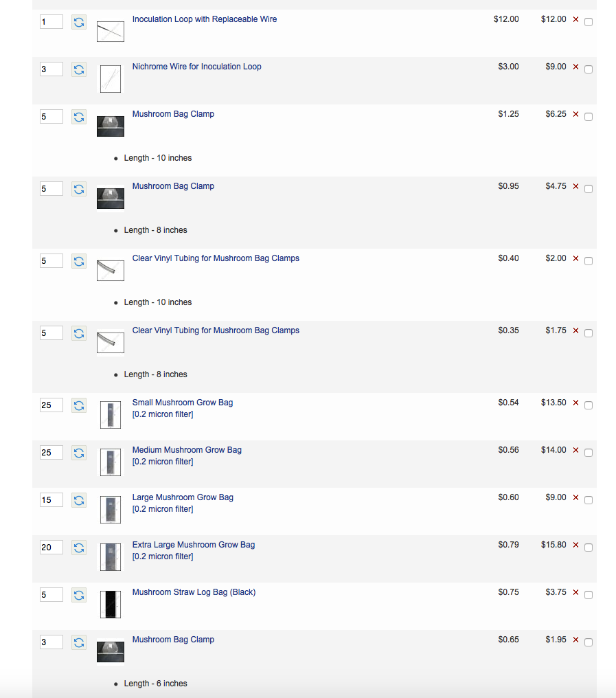Click quantity field for Small Mushroom Grow Bag

[51, 405]
